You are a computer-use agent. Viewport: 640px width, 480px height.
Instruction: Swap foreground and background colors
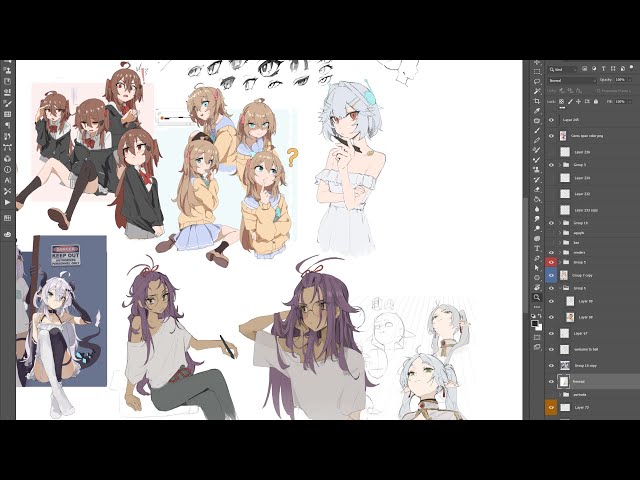point(540,316)
